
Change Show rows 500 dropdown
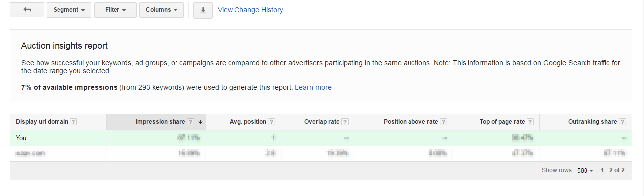point(585,170)
